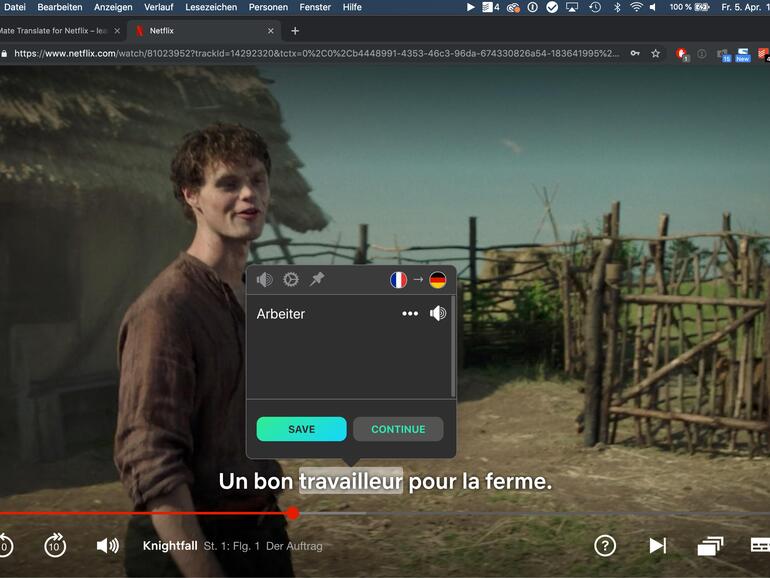
Task: Open the saved password key icon
Action: pos(635,54)
